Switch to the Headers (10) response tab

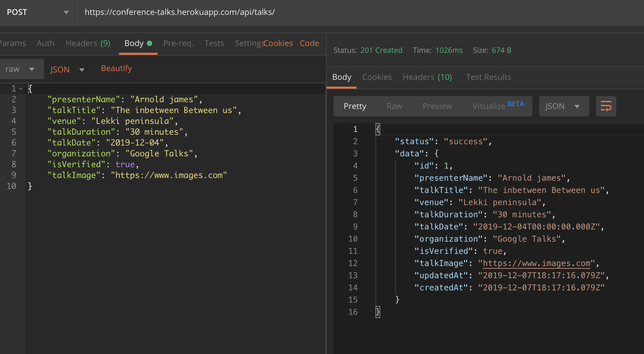[427, 77]
